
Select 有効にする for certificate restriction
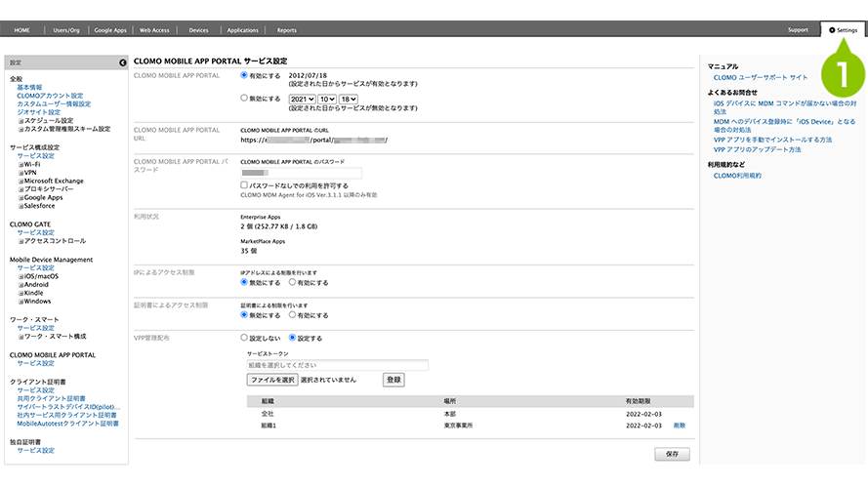tap(292, 315)
